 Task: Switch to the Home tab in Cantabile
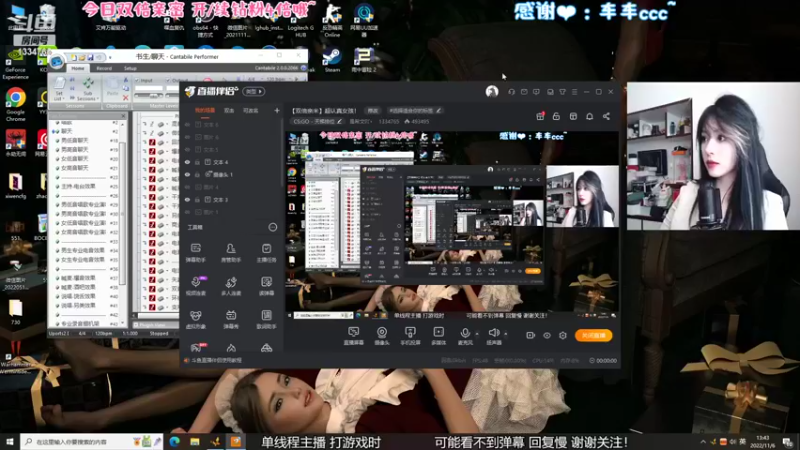pyautogui.click(x=78, y=68)
